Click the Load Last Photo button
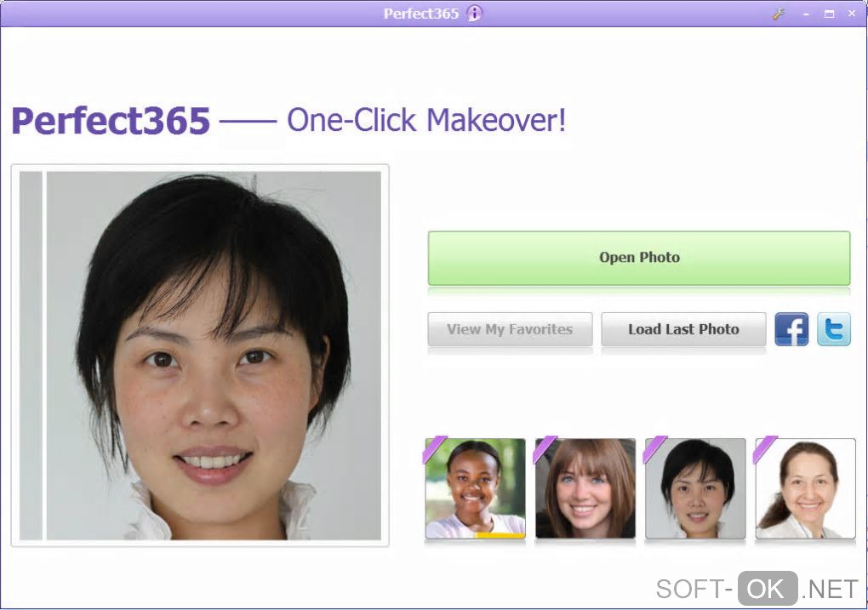 click(683, 329)
